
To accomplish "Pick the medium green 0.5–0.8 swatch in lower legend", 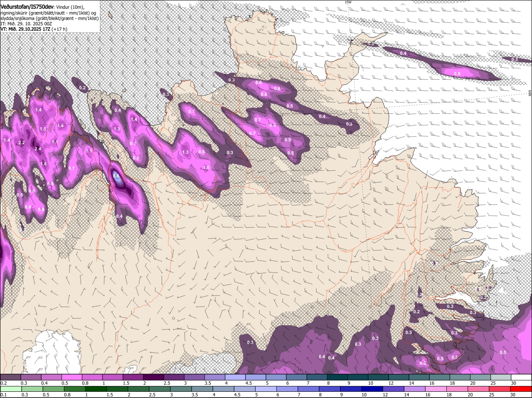I will (53, 389).
